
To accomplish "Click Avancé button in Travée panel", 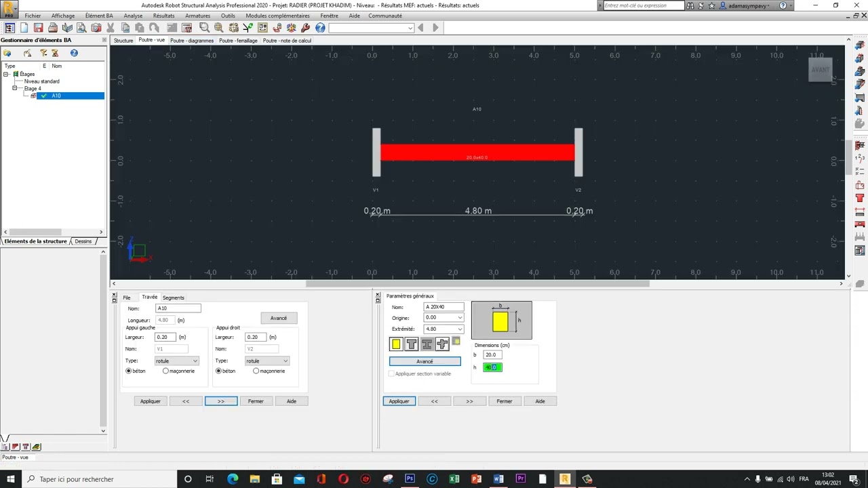I will [x=279, y=318].
